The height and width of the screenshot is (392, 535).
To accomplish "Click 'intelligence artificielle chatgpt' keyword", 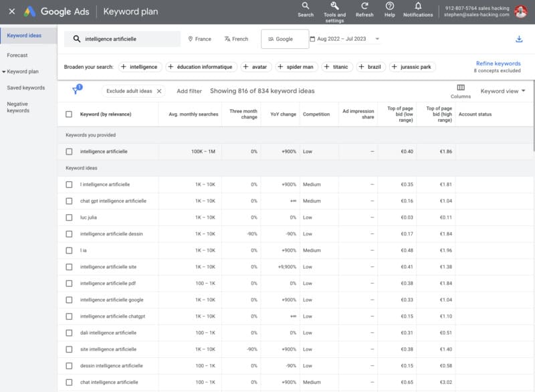I will pyautogui.click(x=112, y=316).
